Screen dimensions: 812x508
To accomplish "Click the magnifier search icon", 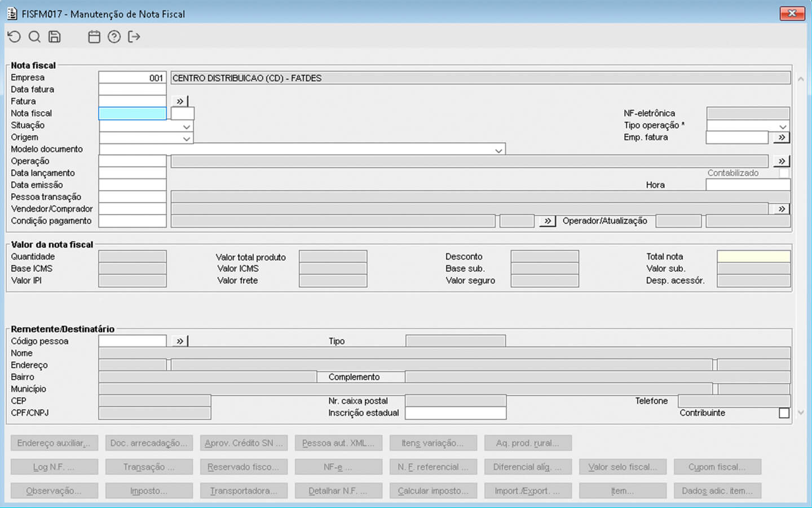I will pyautogui.click(x=34, y=37).
